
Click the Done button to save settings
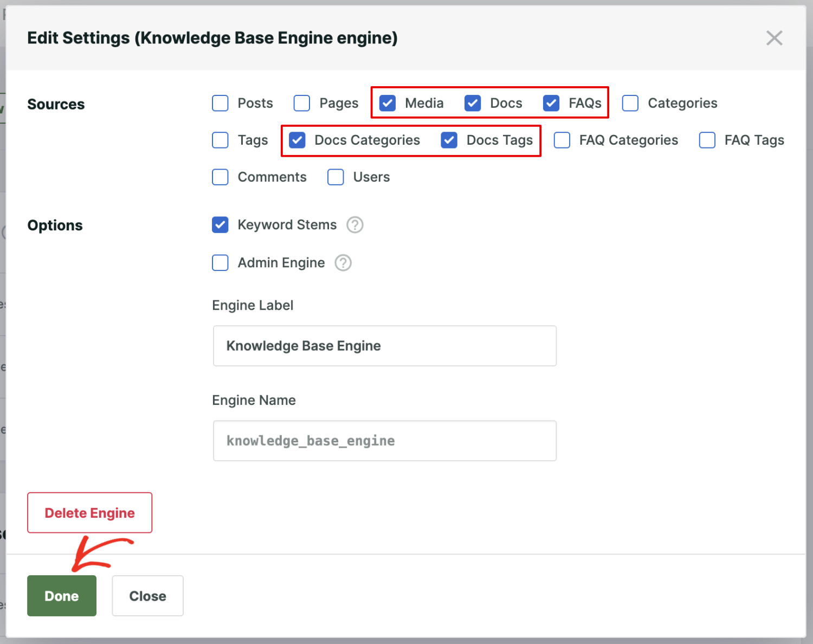pos(61,595)
